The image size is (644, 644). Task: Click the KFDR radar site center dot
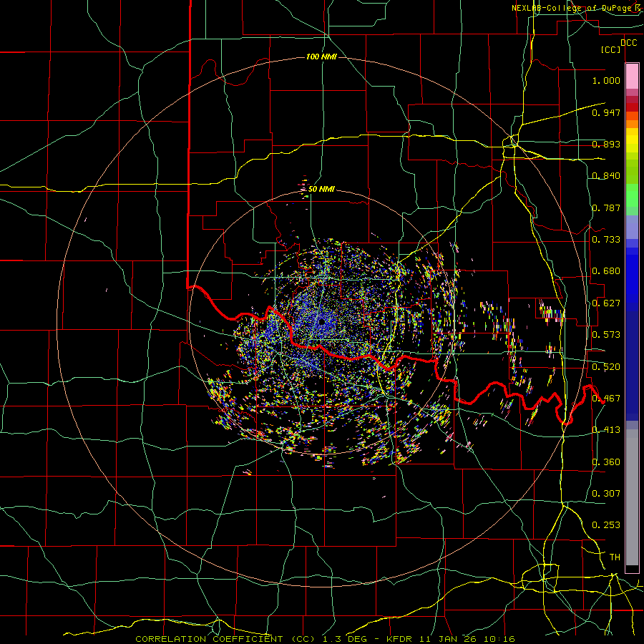(x=321, y=321)
